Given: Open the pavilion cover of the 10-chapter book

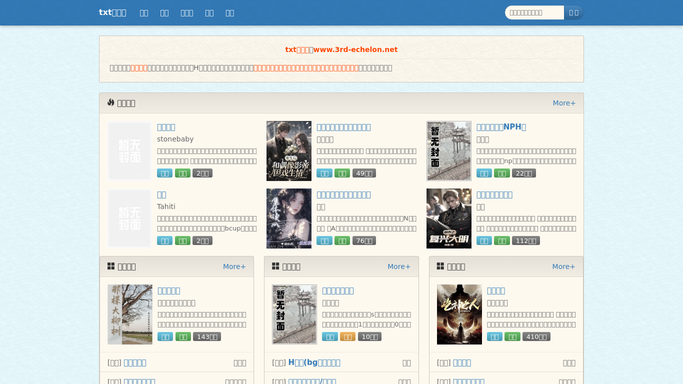Looking at the screenshot, I should 294,314.
